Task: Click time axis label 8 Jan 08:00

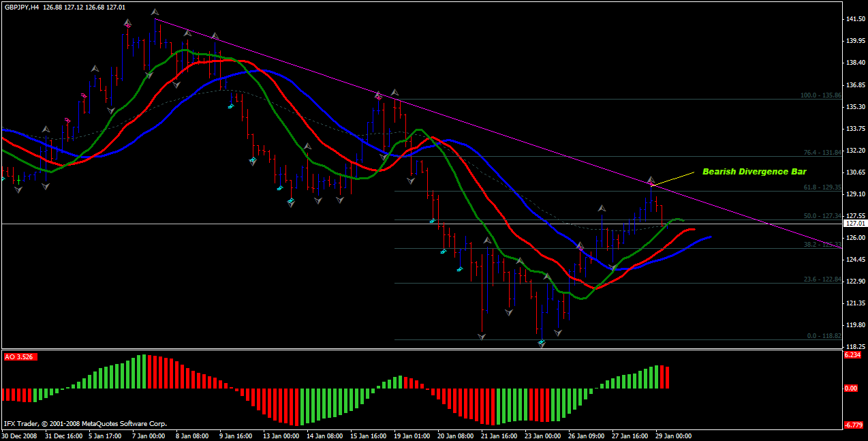Action: click(192, 435)
